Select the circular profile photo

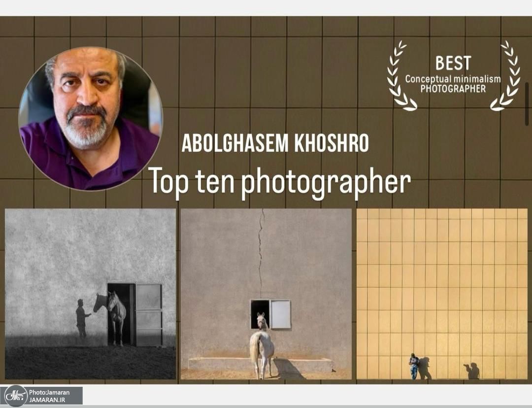[90, 118]
